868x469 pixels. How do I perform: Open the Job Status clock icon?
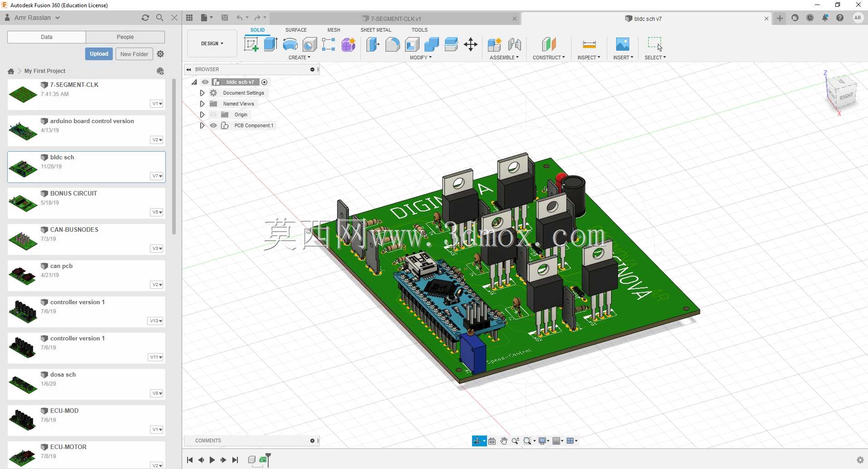810,18
